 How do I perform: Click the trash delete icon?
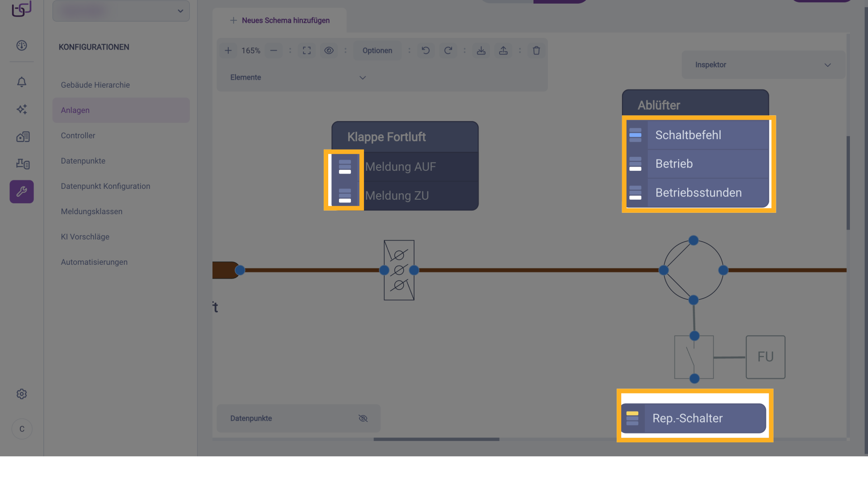[x=536, y=51]
